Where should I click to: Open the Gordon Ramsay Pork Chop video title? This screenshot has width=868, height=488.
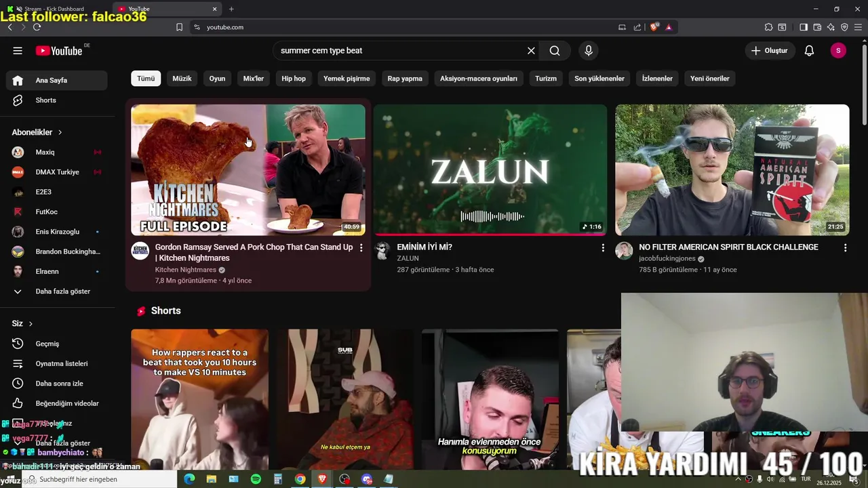click(254, 253)
